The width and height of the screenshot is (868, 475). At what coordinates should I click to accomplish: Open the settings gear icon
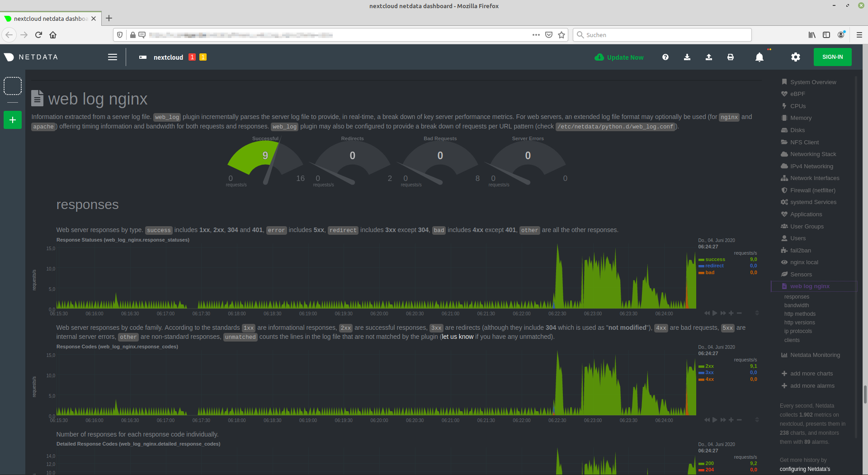coord(796,57)
